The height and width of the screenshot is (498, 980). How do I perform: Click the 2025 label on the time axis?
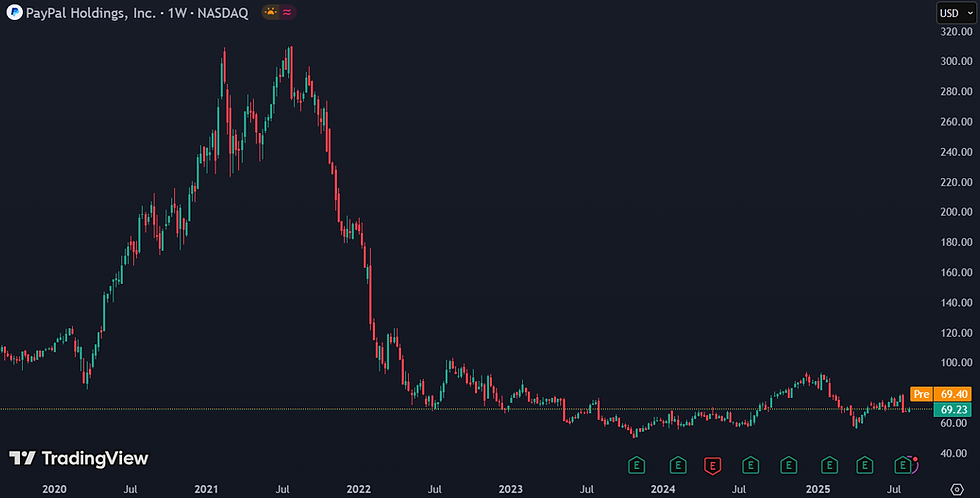click(x=818, y=489)
